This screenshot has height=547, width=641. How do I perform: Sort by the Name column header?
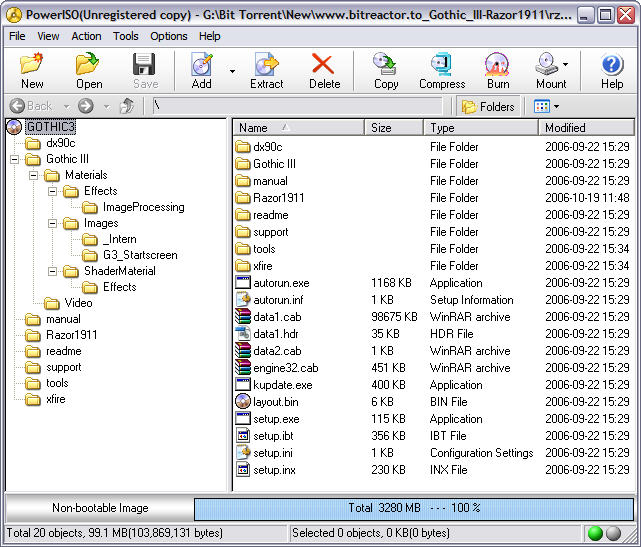click(298, 128)
